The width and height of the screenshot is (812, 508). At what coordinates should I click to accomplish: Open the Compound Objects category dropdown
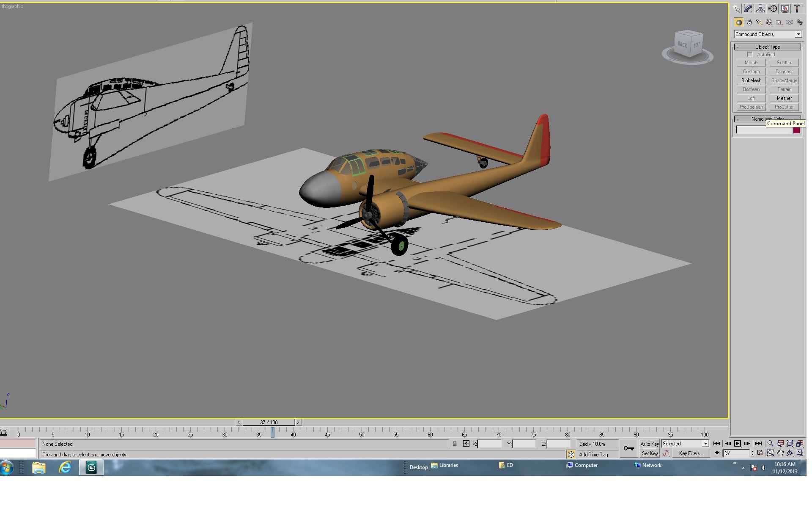click(768, 34)
